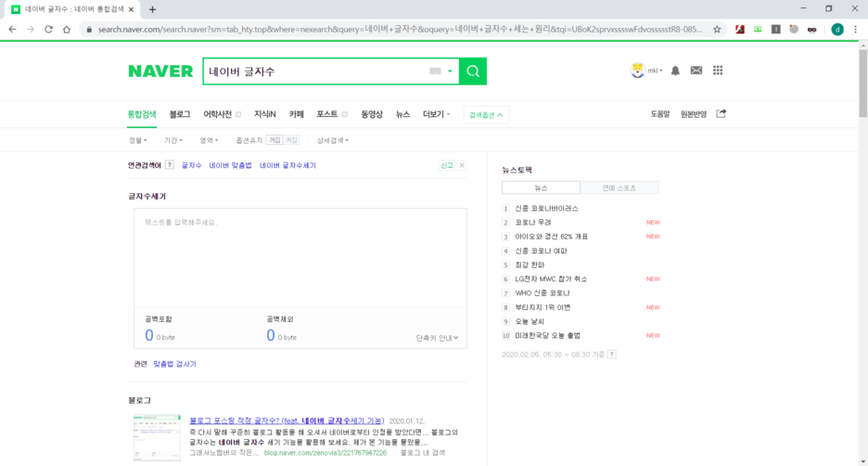Click related keyword 글자수
The height and width of the screenshot is (466, 868).
point(192,165)
